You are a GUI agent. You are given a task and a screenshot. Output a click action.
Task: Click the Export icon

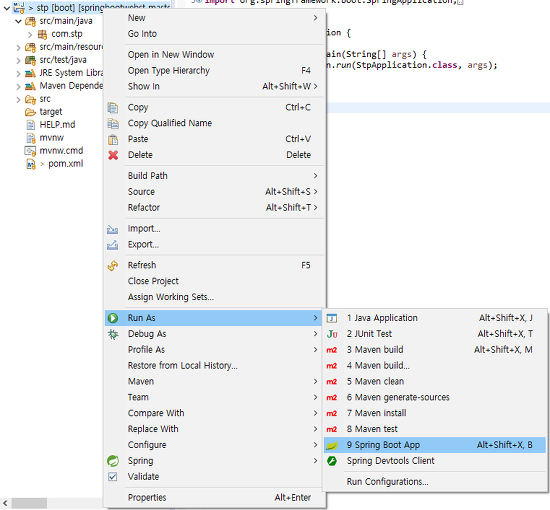click(112, 245)
